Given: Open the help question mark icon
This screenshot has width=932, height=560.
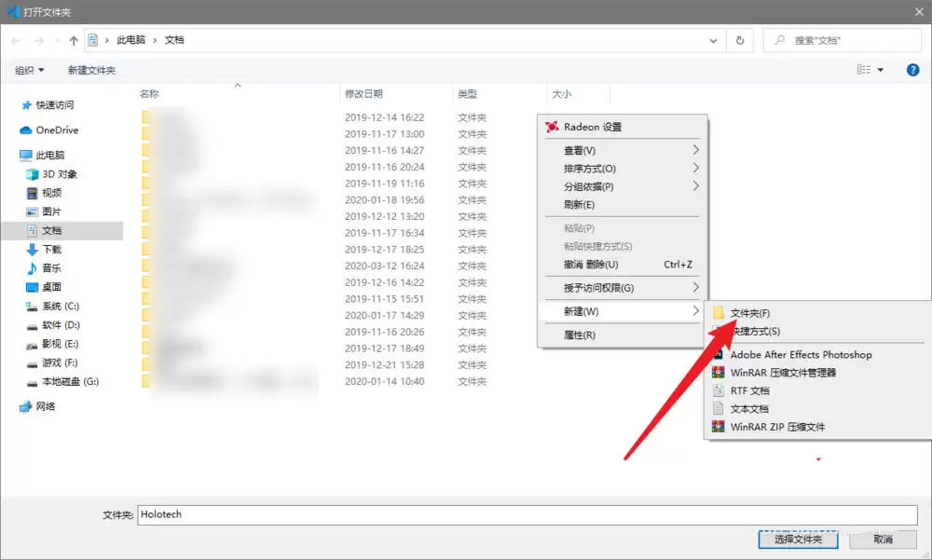Looking at the screenshot, I should (x=912, y=70).
